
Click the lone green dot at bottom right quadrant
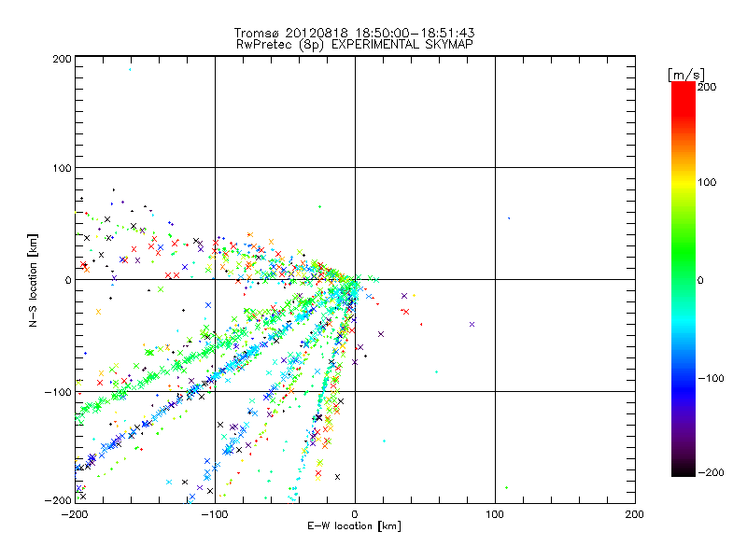coord(506,487)
